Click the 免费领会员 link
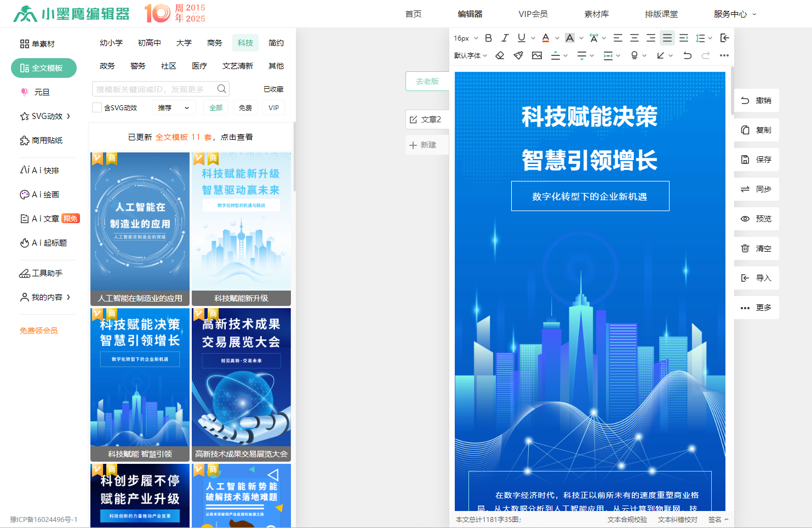 click(38, 331)
